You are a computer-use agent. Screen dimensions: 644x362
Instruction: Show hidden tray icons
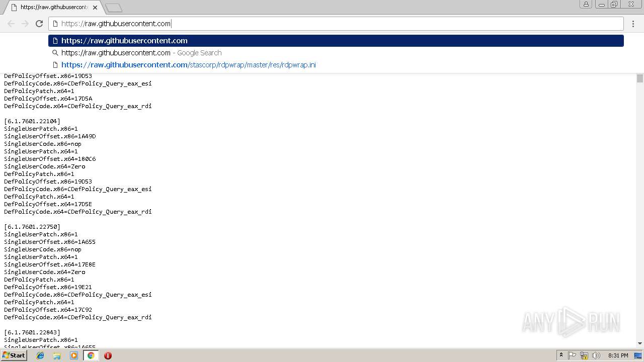(x=561, y=355)
